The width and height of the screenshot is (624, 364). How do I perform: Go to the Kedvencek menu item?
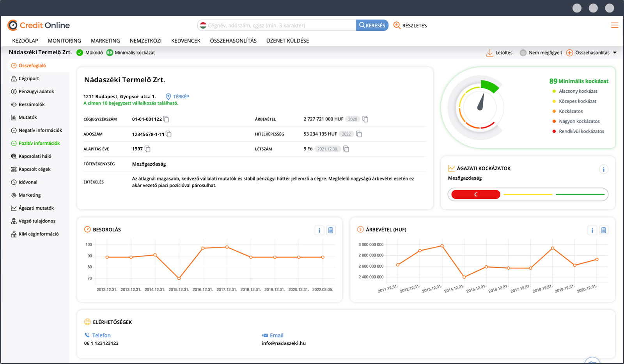pyautogui.click(x=186, y=41)
